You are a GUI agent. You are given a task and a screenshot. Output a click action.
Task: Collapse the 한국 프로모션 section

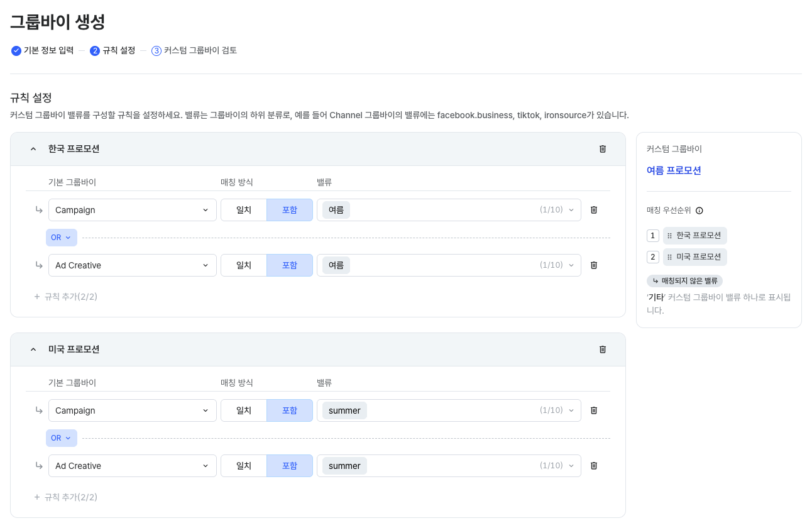33,149
